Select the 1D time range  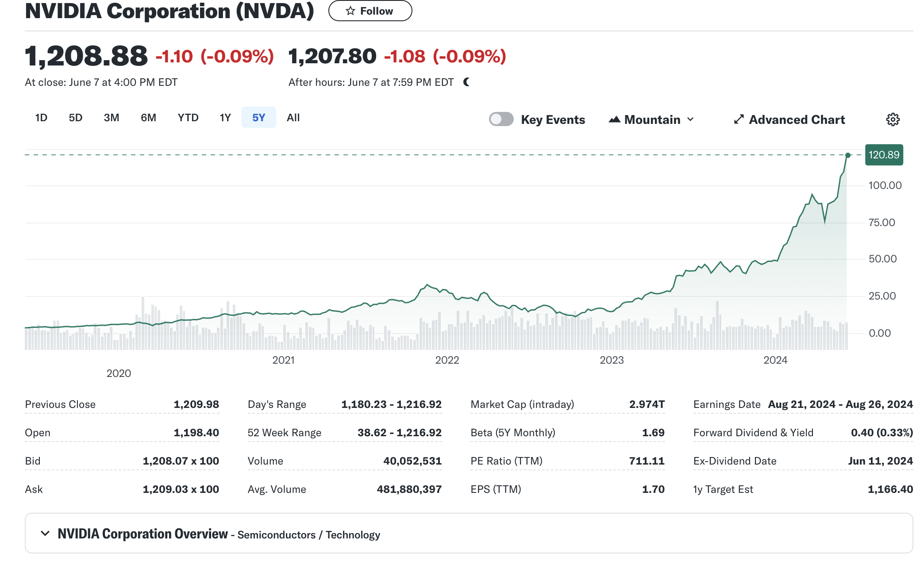tap(41, 118)
